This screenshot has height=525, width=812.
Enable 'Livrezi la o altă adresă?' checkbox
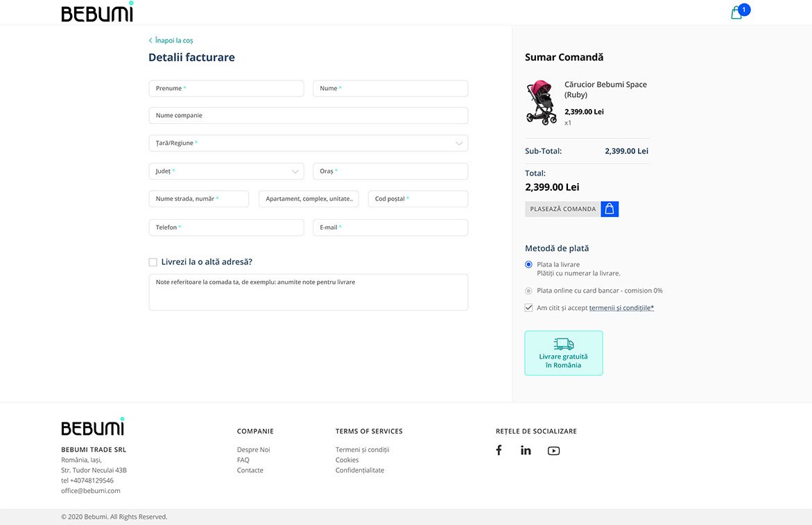(x=153, y=262)
